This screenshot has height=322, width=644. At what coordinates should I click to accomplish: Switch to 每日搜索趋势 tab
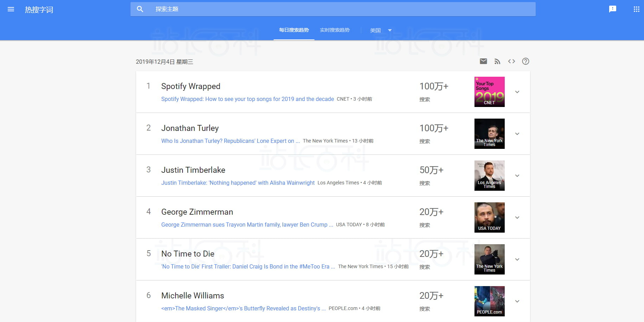point(294,30)
